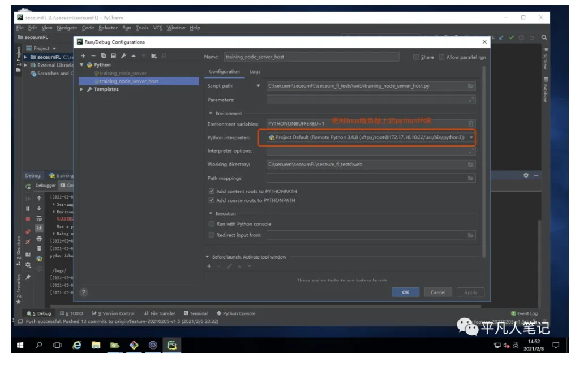Mute breakpoints icon in Debug panel

point(28,242)
